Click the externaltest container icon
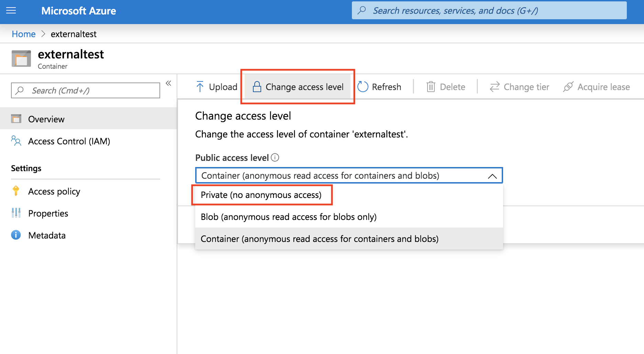 coord(21,58)
